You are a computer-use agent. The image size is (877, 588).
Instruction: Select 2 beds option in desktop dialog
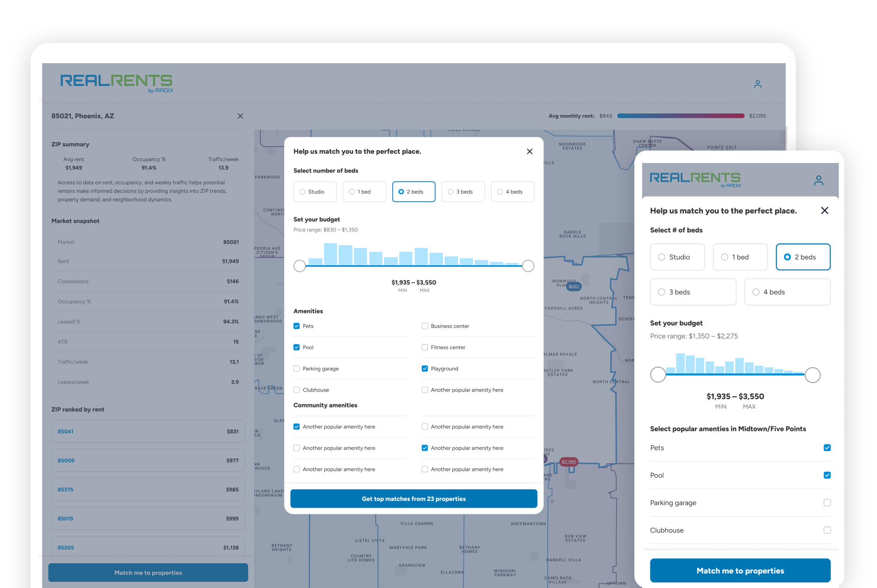pyautogui.click(x=414, y=191)
